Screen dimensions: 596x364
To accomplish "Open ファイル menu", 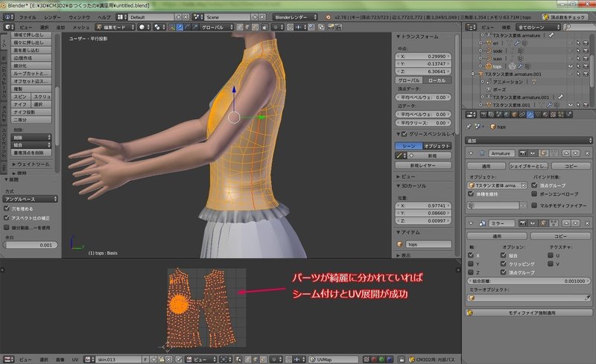I will (x=28, y=17).
